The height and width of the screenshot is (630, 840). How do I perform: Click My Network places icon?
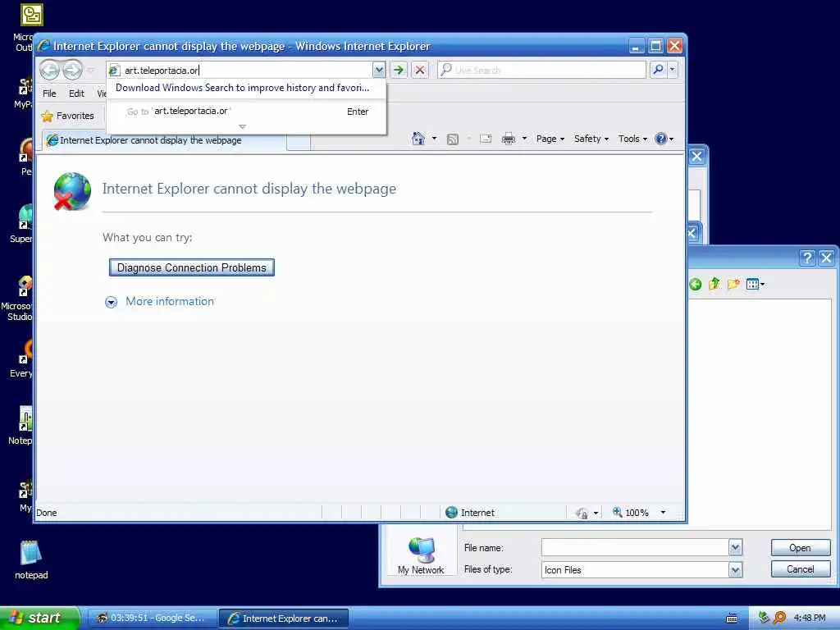click(x=421, y=555)
